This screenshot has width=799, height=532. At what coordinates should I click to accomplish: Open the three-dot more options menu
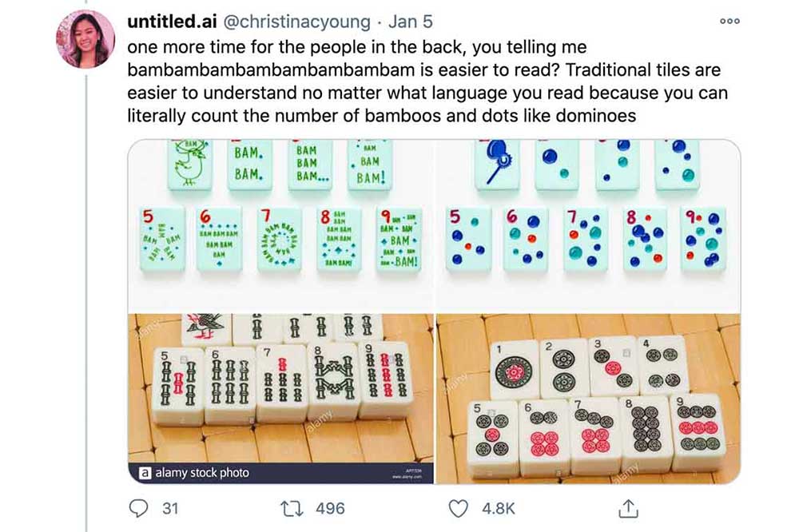[x=729, y=22]
